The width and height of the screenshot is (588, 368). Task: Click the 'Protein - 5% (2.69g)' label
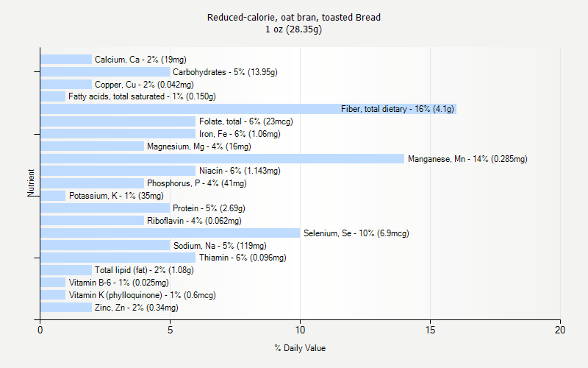(x=209, y=208)
